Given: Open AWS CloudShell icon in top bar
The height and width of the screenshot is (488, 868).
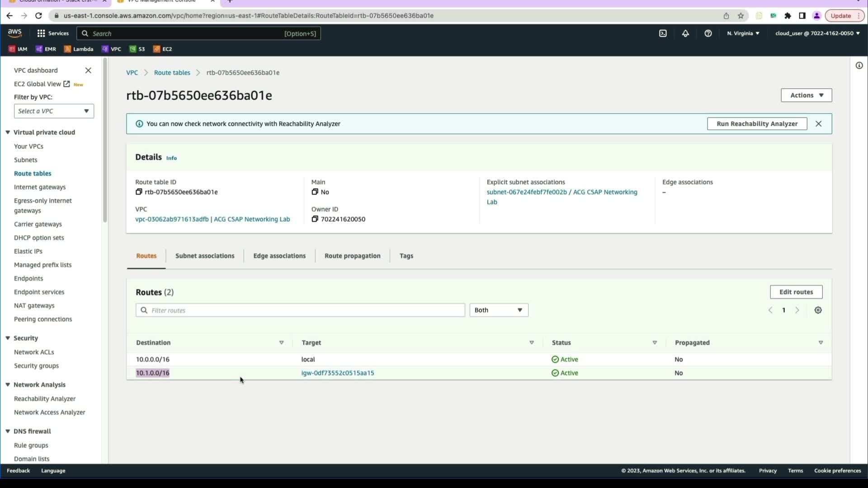Looking at the screenshot, I should (663, 33).
